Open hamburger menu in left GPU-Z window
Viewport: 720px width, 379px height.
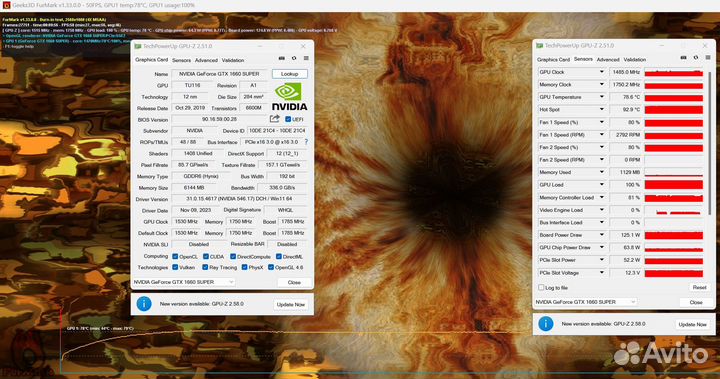(x=306, y=58)
